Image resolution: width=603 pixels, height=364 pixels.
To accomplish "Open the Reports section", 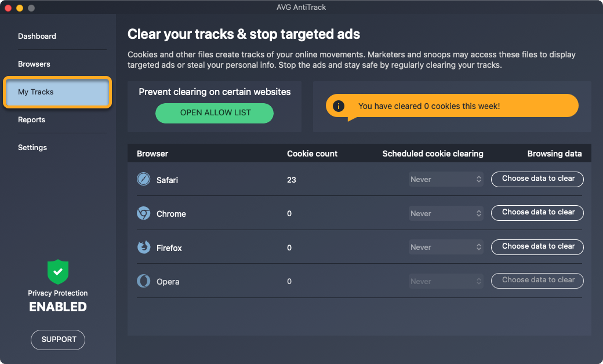I will (32, 119).
